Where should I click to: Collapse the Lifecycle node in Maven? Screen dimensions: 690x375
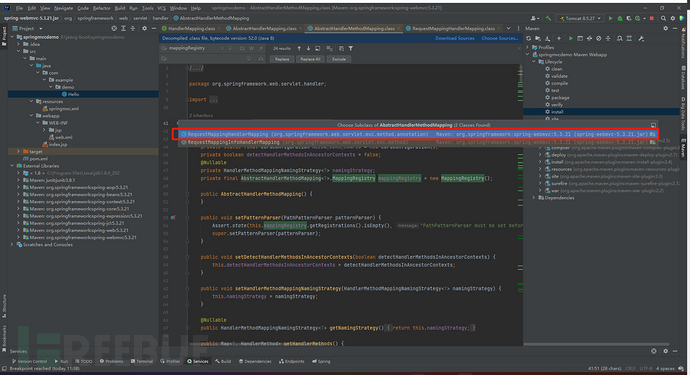(534, 62)
